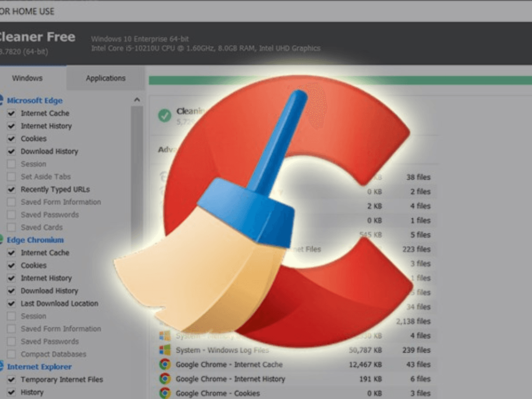Click the Chrome icon beside Internet History
The width and height of the screenshot is (532, 399).
pyautogui.click(x=165, y=379)
